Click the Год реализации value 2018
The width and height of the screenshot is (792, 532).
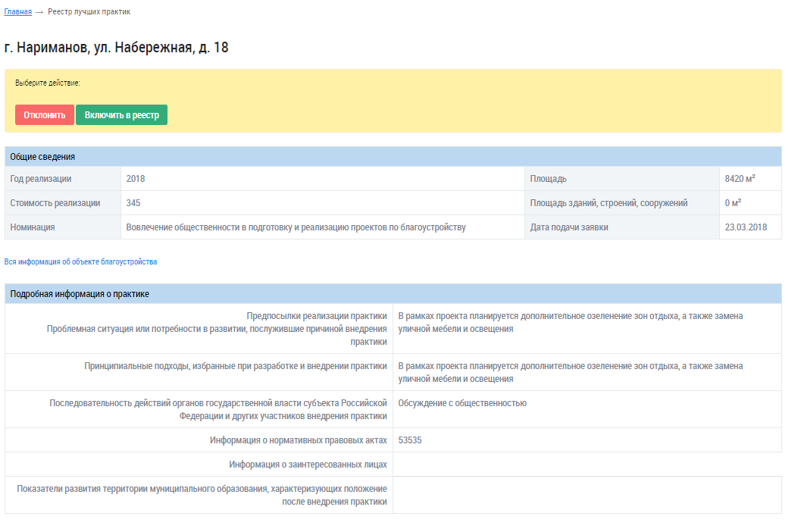136,179
